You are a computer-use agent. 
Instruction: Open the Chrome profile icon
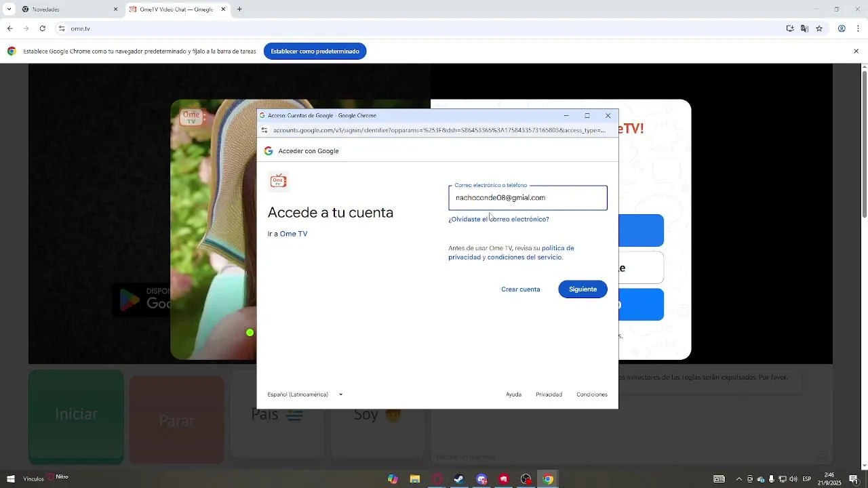click(x=842, y=28)
